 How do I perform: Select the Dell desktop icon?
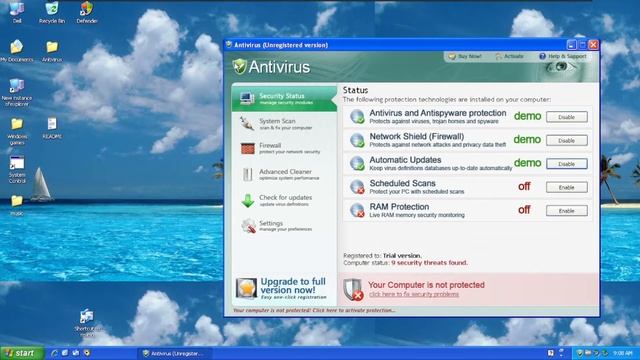pos(17,12)
